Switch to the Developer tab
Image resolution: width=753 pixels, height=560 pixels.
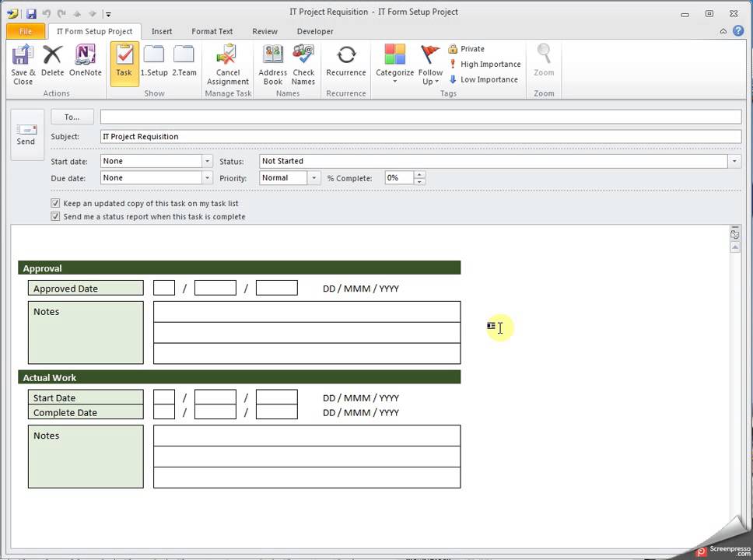point(315,31)
